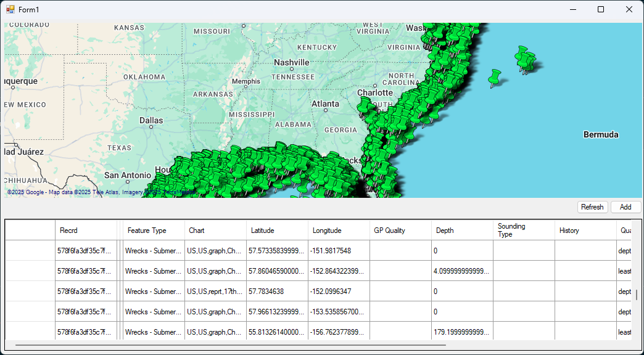Click the GP Quality column header
This screenshot has width=644, height=355.
[400, 231]
